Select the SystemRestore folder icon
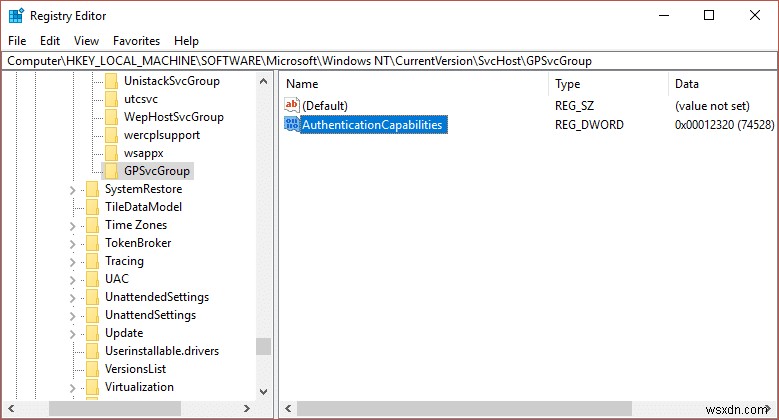The image size is (779, 420). (92, 189)
